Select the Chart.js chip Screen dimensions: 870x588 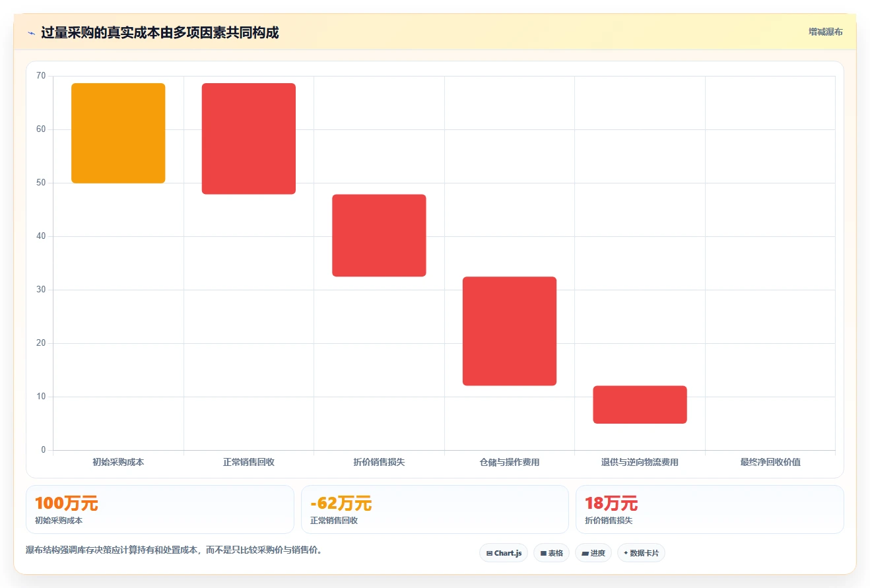(504, 553)
